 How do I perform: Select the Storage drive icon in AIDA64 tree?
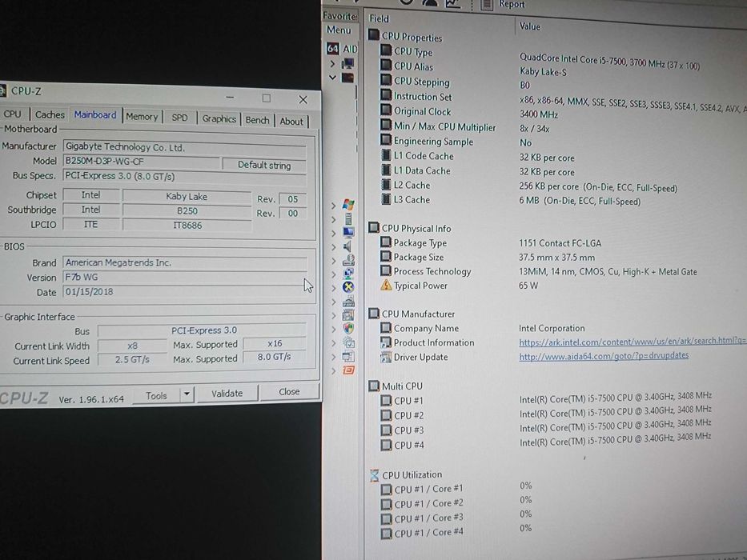coord(348,260)
